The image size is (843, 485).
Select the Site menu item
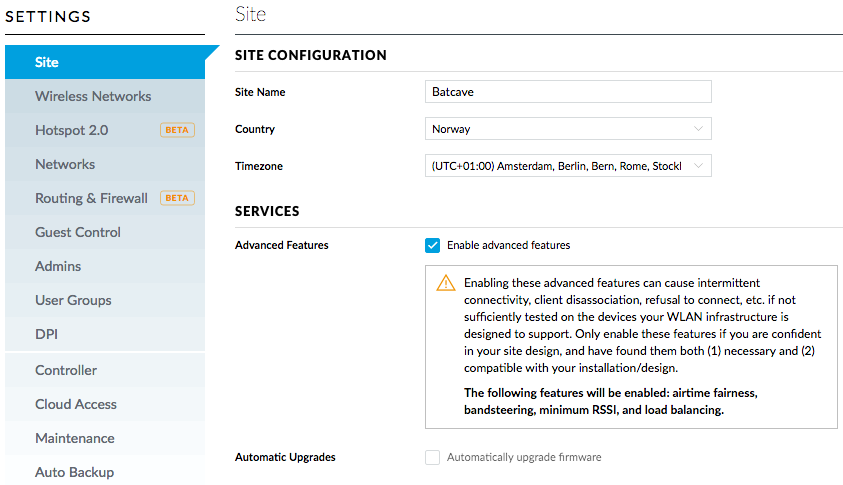(105, 62)
